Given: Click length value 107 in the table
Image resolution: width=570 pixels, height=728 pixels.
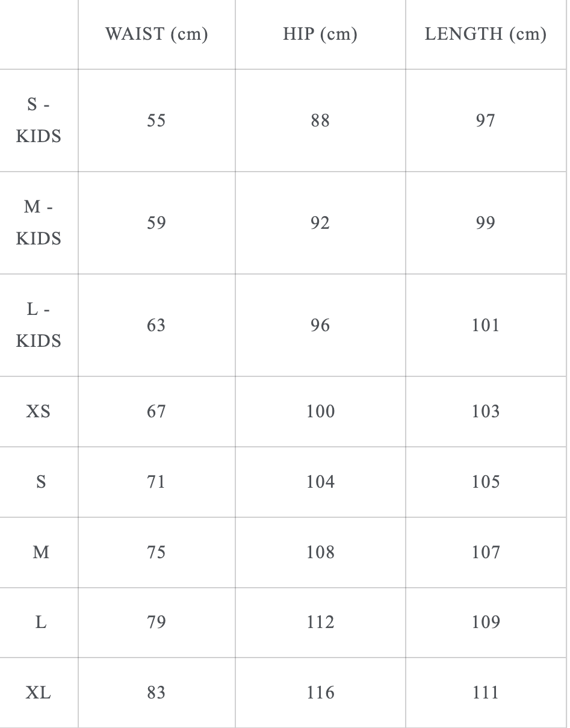Looking at the screenshot, I should pos(486,552).
